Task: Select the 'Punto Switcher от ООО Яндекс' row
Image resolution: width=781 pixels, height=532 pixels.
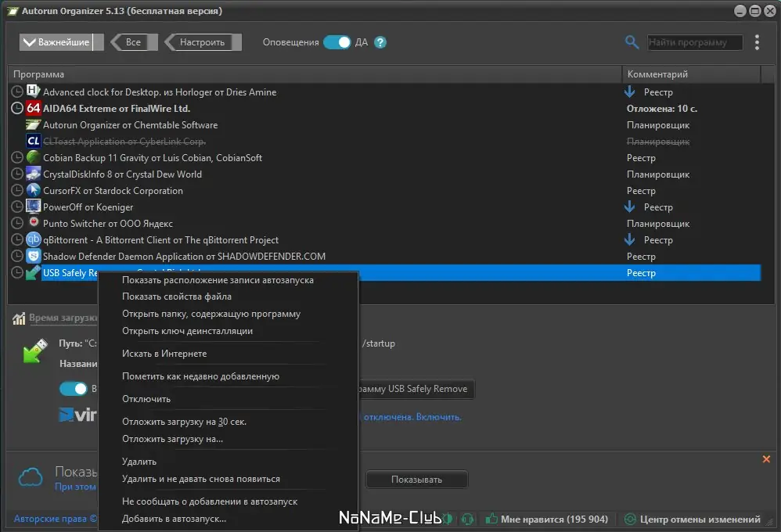Action: (384, 224)
